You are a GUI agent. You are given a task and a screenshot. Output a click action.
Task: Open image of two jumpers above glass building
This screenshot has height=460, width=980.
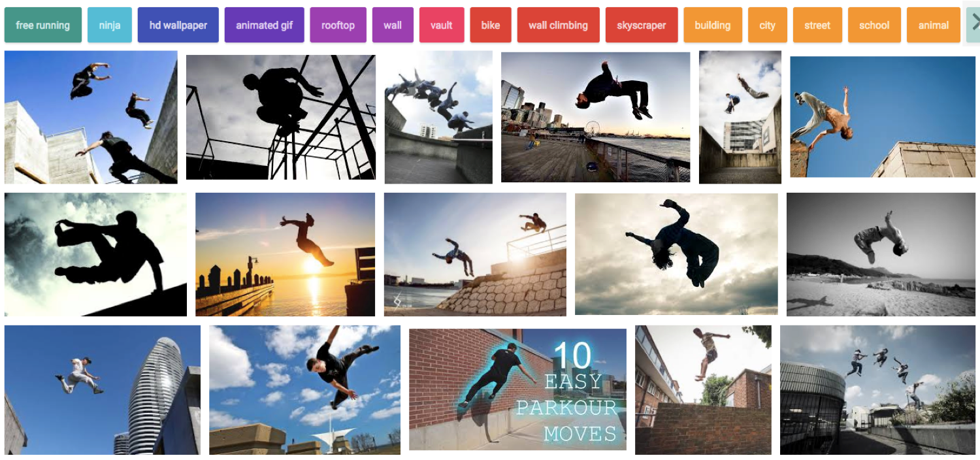(740, 117)
